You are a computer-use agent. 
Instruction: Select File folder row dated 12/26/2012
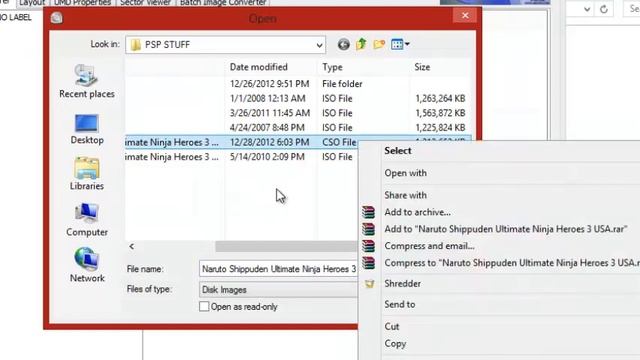298,84
